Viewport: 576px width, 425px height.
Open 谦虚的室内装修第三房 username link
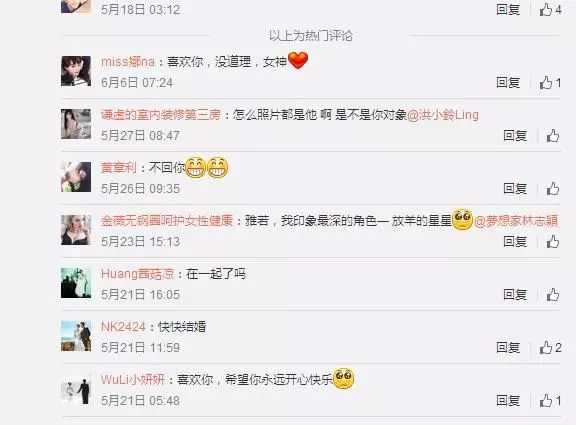click(161, 115)
